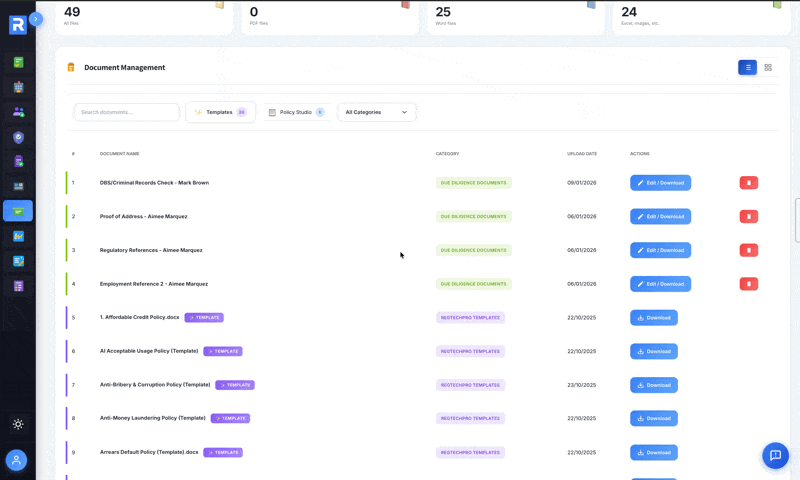Click the 0 PDF files stat card
Image resolution: width=800 pixels, height=480 pixels.
(330, 17)
